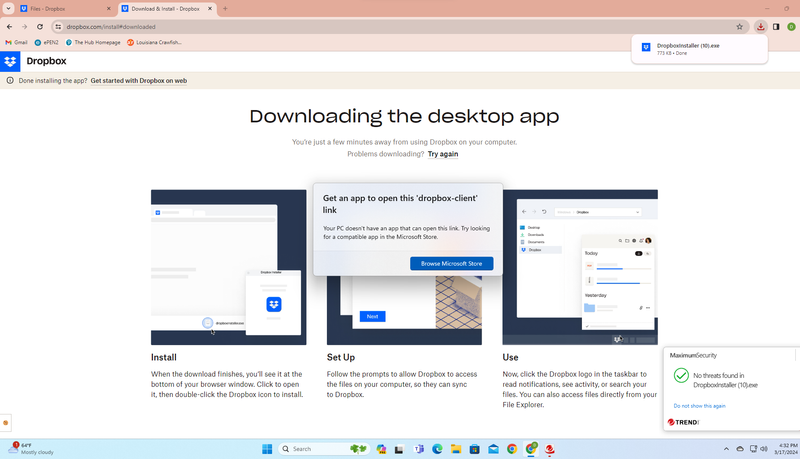Open Task View on the taskbar
This screenshot has width=800, height=459.
[399, 449]
